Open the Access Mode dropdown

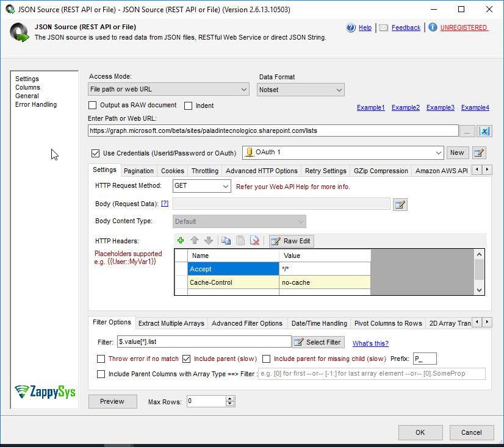[x=169, y=89]
